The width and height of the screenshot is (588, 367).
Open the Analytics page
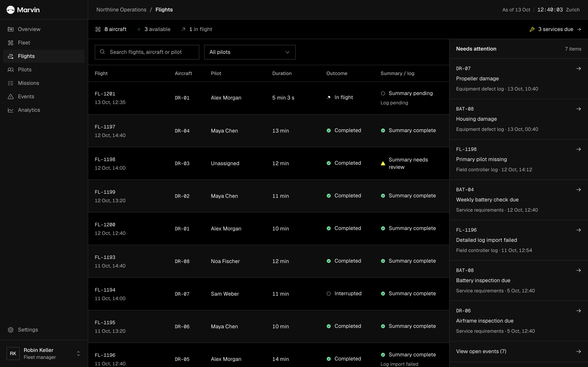(x=44, y=110)
